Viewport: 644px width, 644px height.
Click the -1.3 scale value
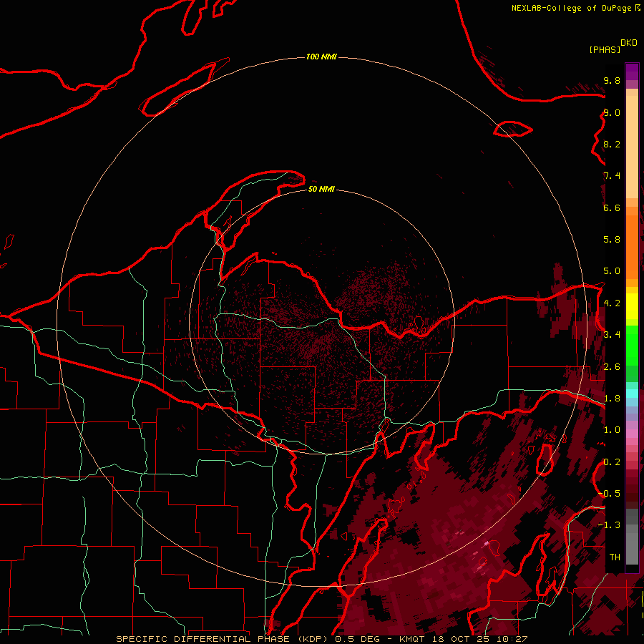point(609,525)
